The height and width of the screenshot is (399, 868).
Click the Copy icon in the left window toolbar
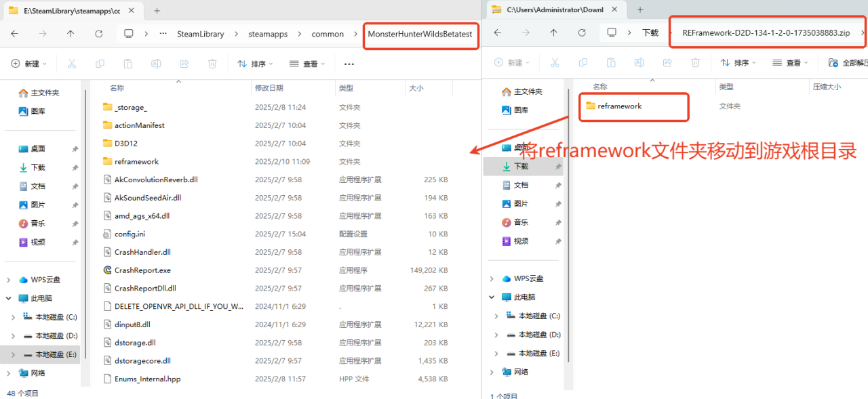point(100,63)
